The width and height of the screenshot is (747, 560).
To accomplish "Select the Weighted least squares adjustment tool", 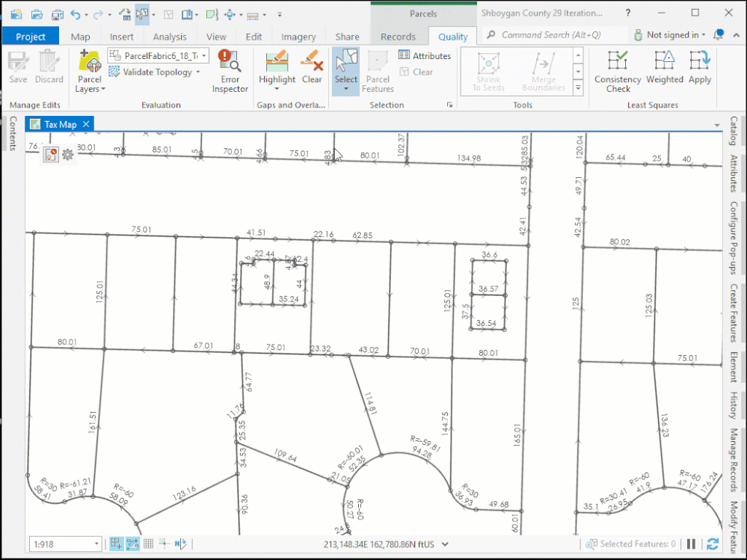I will coord(663,71).
